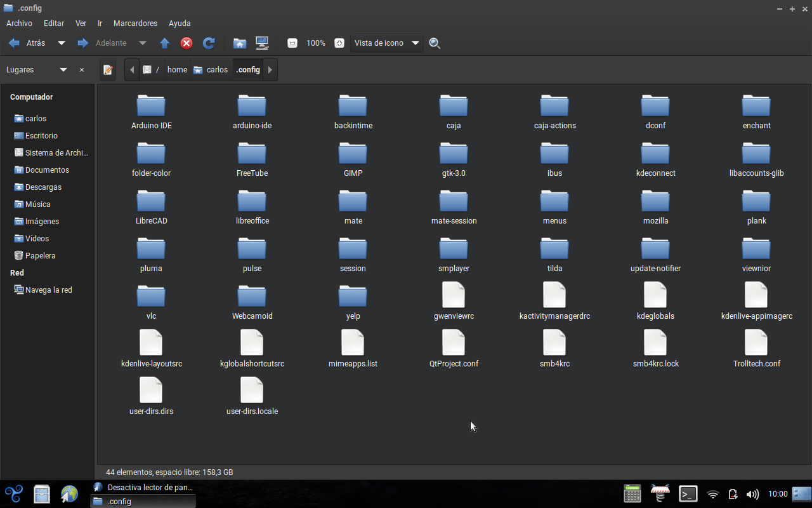Reload the current folder view

(208, 43)
